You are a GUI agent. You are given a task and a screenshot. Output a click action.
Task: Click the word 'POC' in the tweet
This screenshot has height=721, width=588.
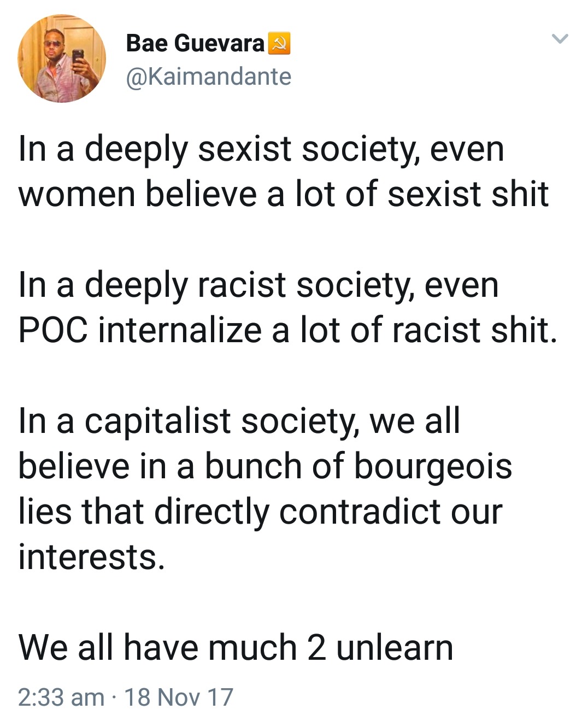[x=53, y=330]
